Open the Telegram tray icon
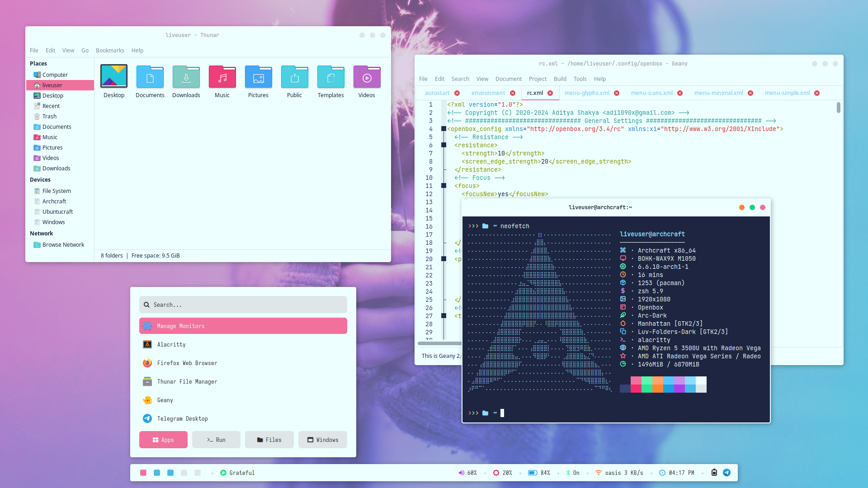868x488 pixels. pyautogui.click(x=726, y=473)
